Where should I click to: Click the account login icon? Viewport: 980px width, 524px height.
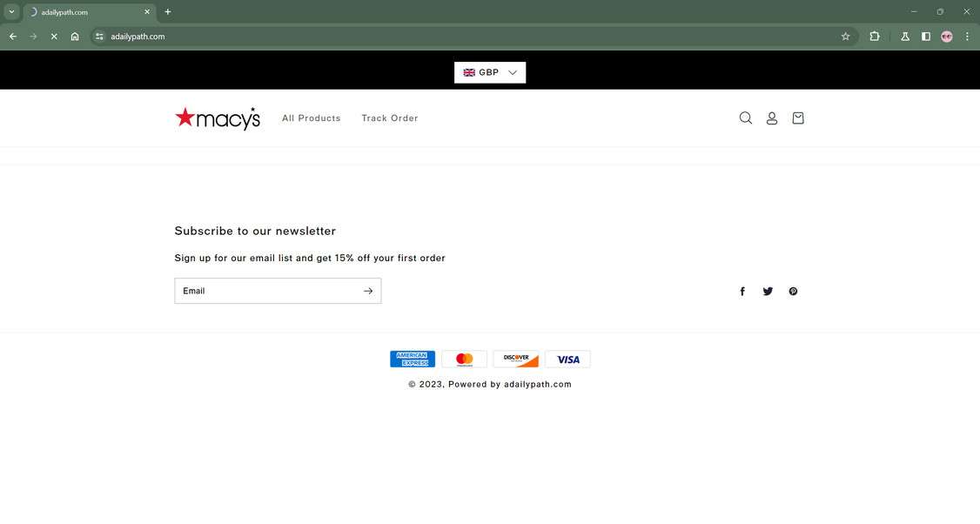771,118
